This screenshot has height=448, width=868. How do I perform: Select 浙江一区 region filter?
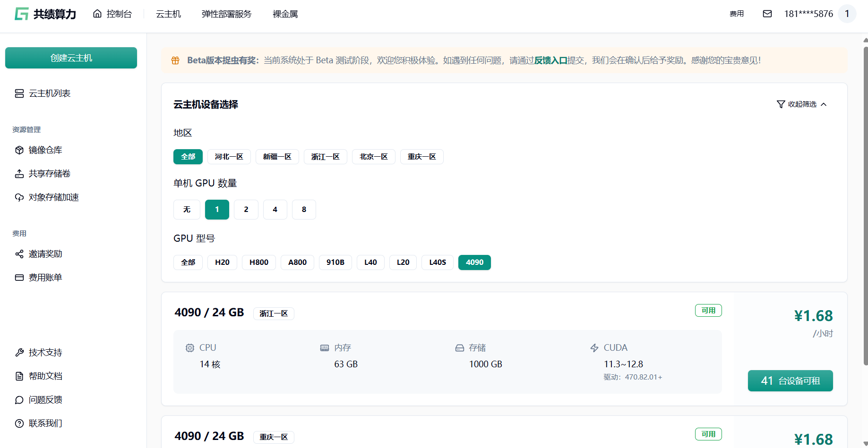tap(325, 157)
